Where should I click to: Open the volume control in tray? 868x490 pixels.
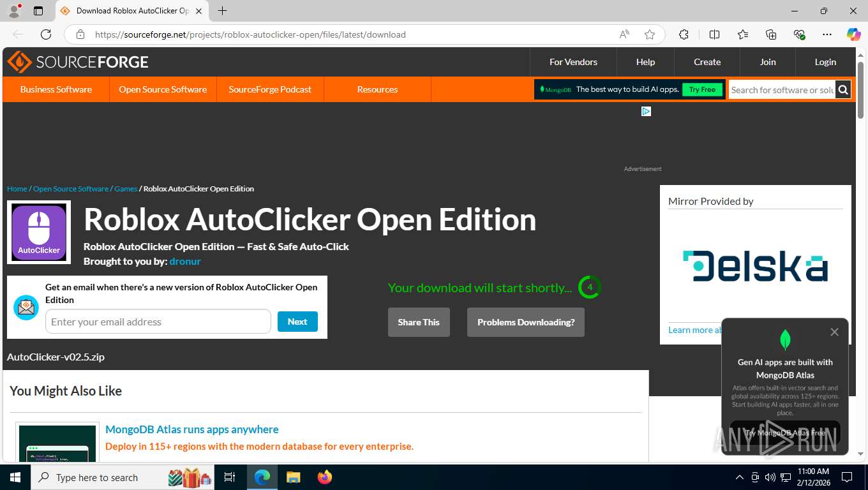pyautogui.click(x=770, y=477)
